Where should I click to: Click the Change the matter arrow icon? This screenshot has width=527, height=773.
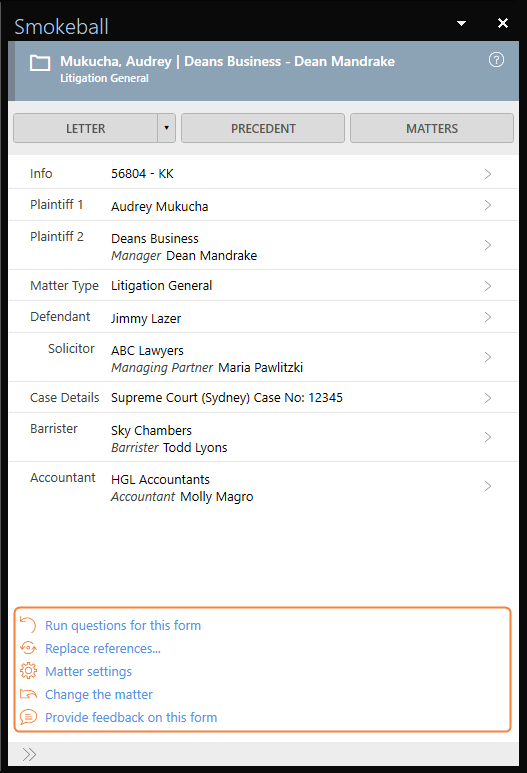point(28,694)
